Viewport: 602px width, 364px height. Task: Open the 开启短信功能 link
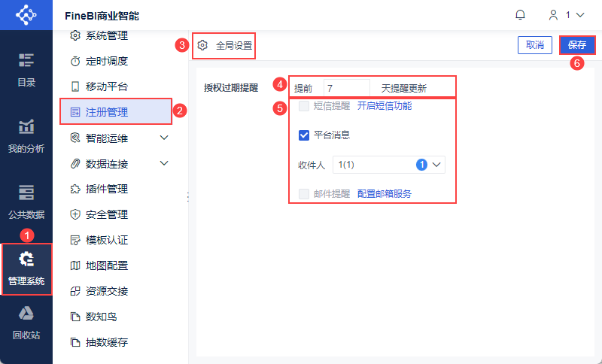pos(385,106)
